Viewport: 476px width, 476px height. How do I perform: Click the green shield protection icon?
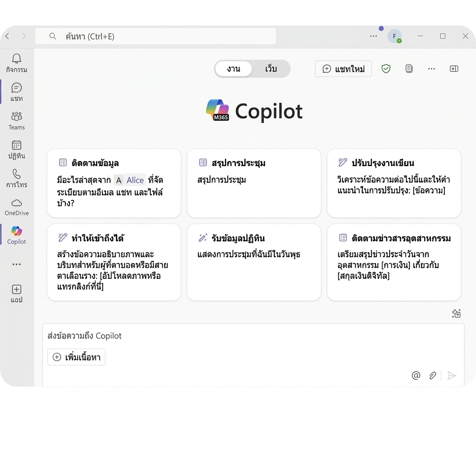(386, 69)
